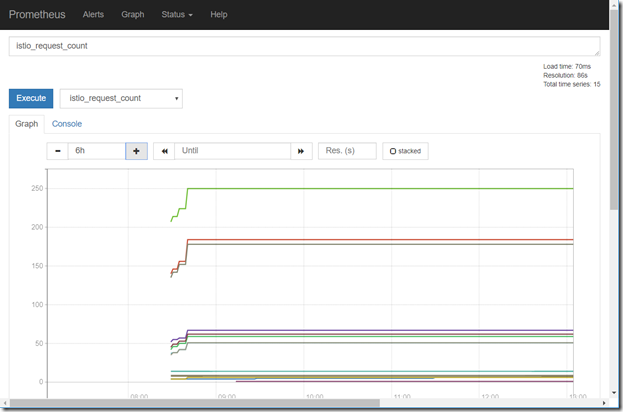The height and width of the screenshot is (412, 623).
Task: Expand the Status menu in navbar
Action: click(177, 15)
